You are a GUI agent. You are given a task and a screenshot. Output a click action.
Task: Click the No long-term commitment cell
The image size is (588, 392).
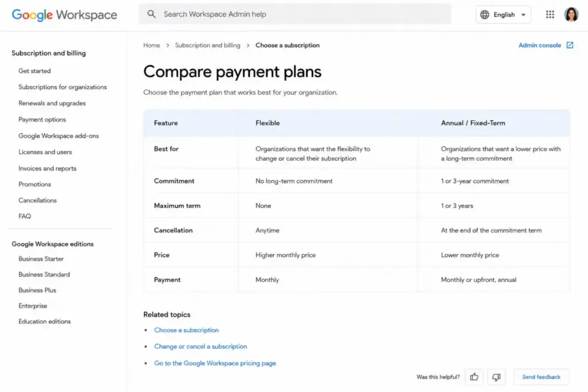click(294, 181)
